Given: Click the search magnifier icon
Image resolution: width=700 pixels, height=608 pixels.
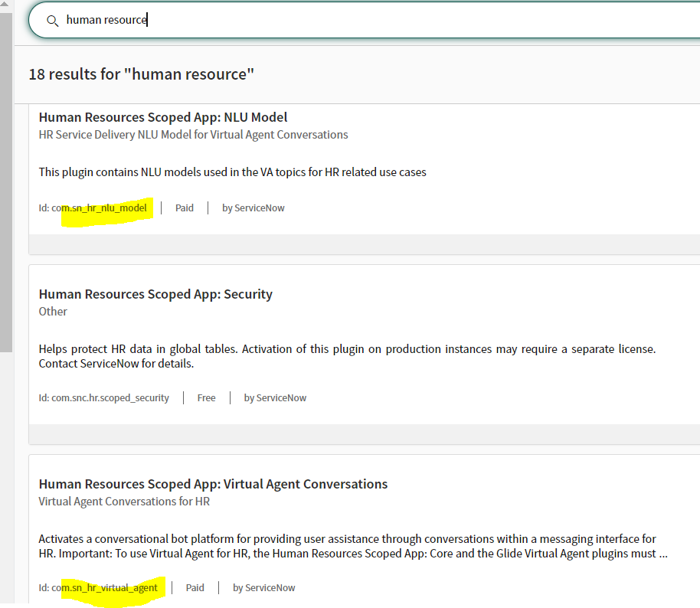Looking at the screenshot, I should coord(52,21).
